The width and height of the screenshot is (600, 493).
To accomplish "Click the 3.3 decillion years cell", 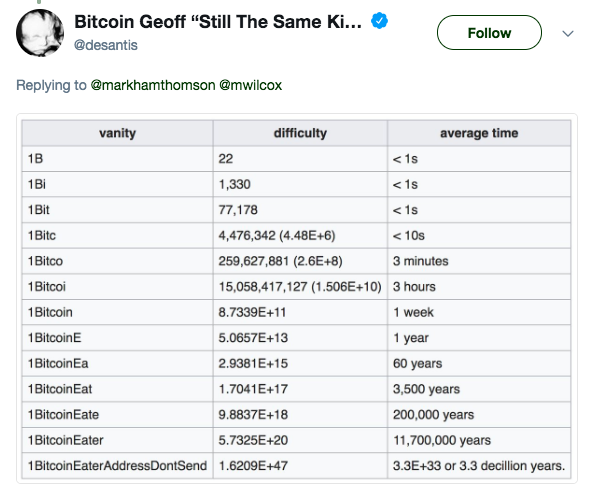I will pos(479,465).
